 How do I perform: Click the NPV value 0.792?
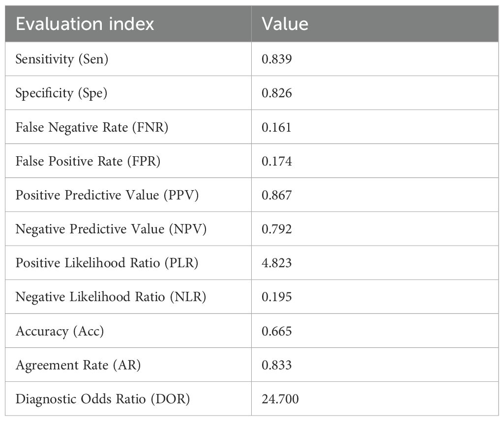tap(276, 229)
